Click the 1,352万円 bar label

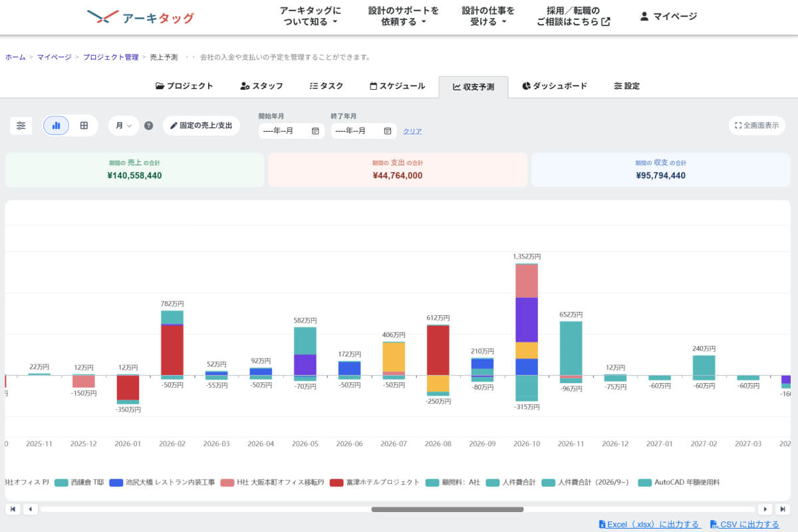click(527, 256)
